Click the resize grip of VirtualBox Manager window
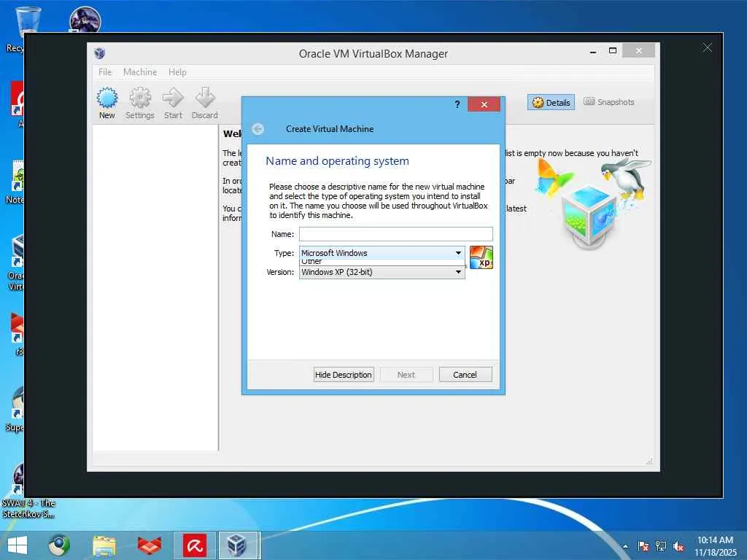Screen dimensions: 747x560 coord(649,462)
